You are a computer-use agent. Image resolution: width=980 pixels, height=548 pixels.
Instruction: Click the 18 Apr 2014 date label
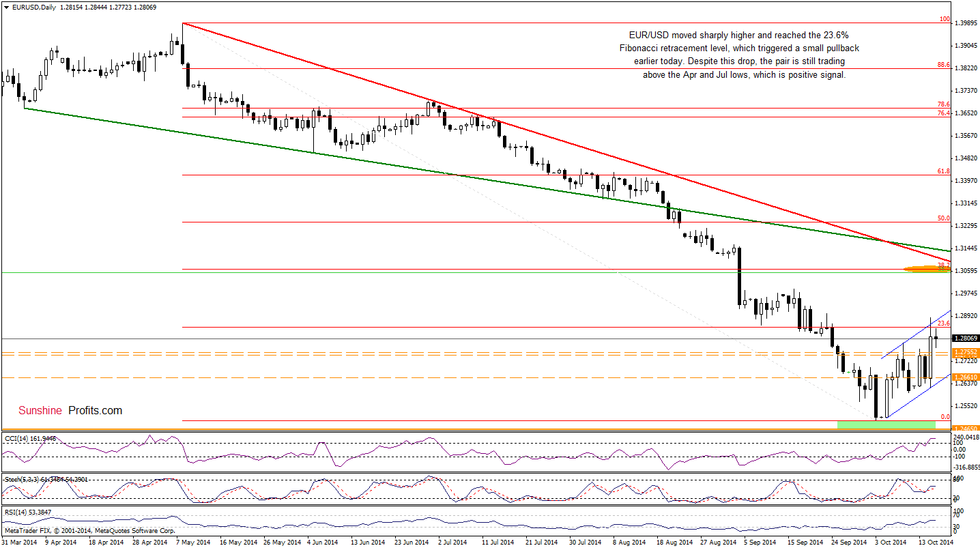(x=106, y=542)
